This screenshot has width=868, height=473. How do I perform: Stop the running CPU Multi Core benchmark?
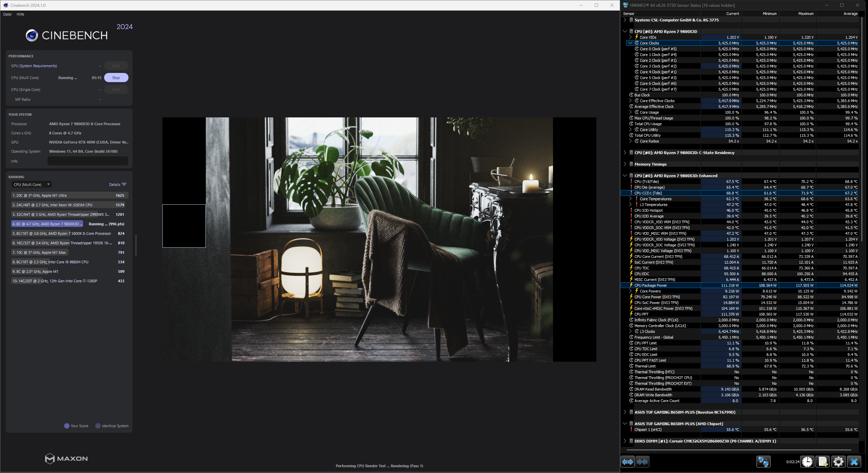(116, 77)
